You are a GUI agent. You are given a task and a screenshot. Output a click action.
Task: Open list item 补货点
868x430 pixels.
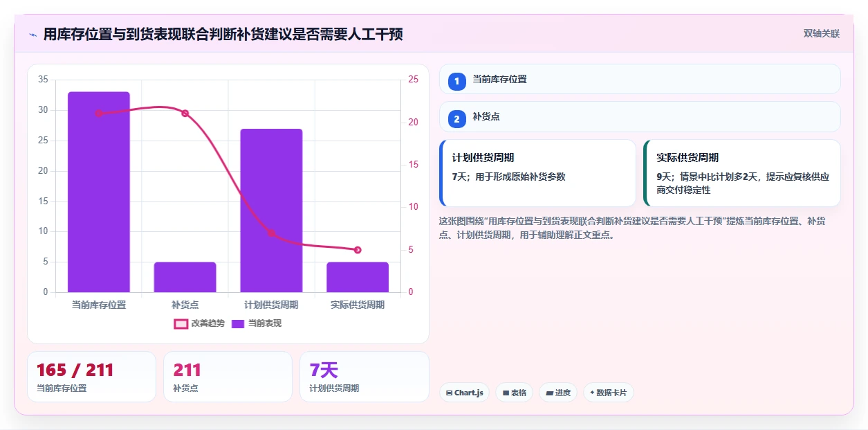(x=640, y=116)
